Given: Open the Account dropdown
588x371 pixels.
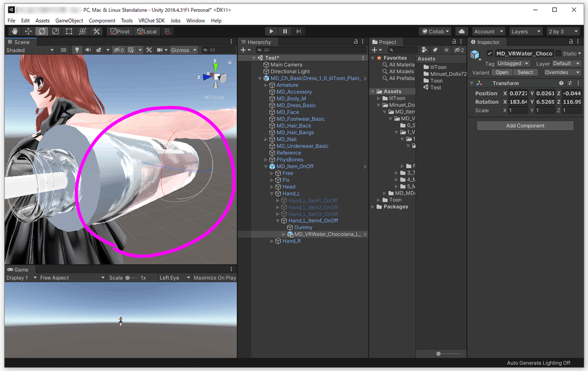Looking at the screenshot, I should 488,31.
